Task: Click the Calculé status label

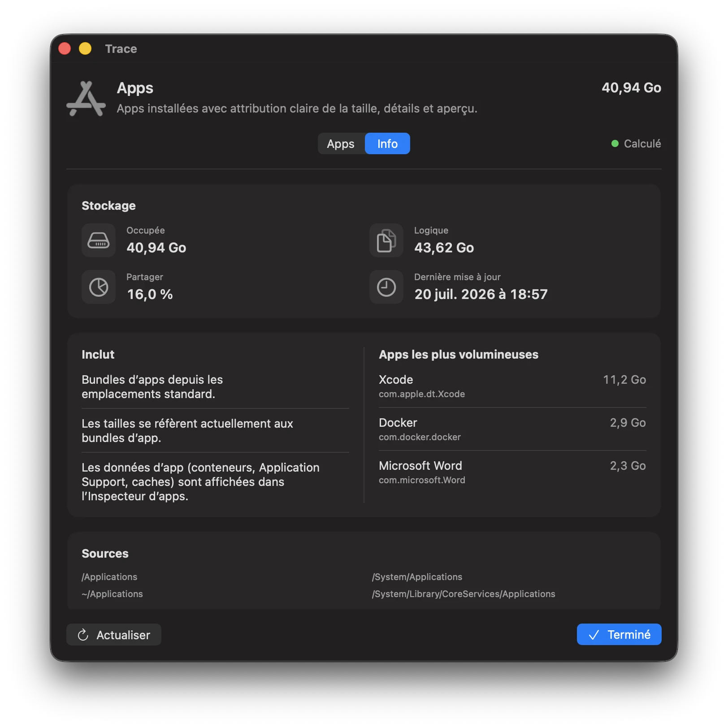Action: [x=642, y=143]
